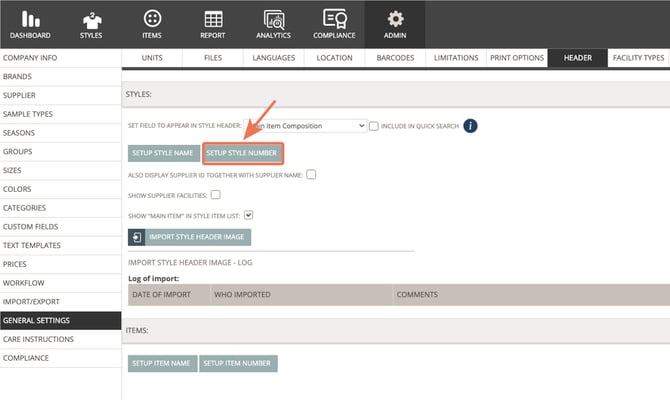
Task: Enable Include in Quick Search checkbox
Action: [374, 126]
